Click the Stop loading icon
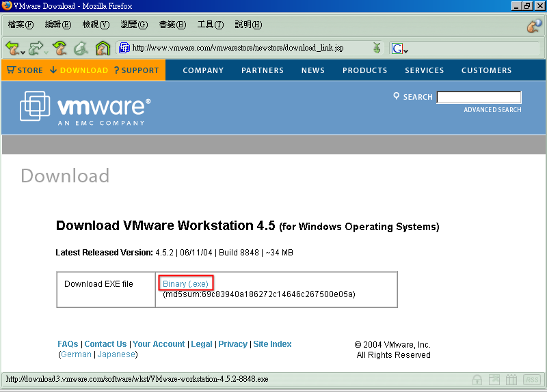The height and width of the screenshot is (392, 547). (81, 48)
